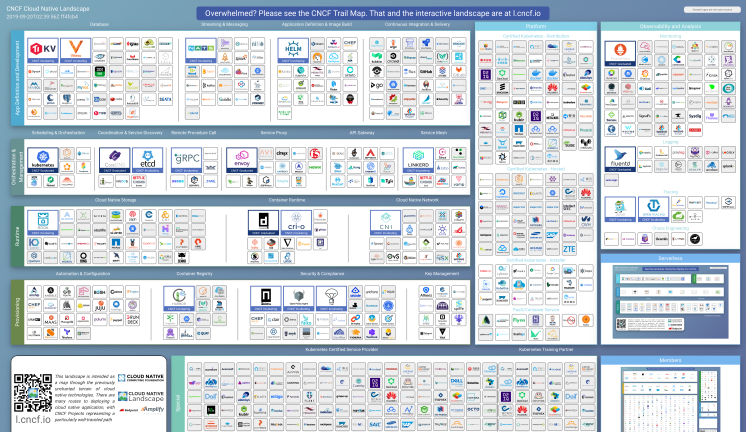
Task: Click the Sysdig logo in Monitoring
Action: click(x=695, y=116)
